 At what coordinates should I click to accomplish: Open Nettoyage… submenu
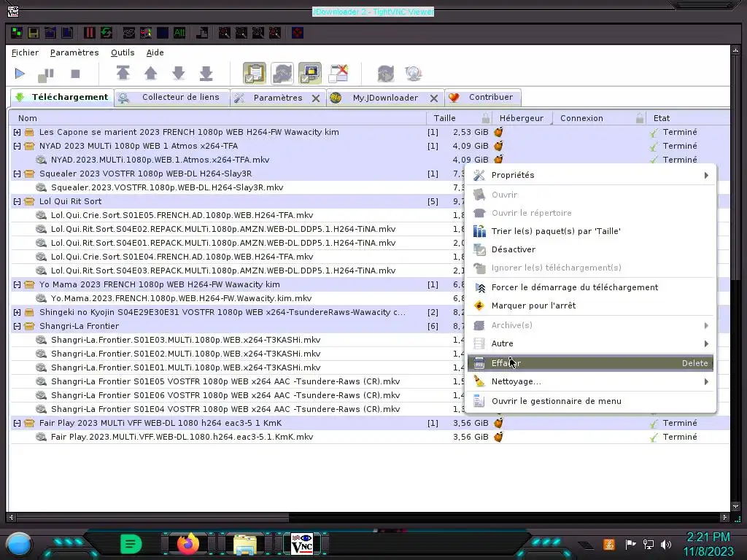590,381
